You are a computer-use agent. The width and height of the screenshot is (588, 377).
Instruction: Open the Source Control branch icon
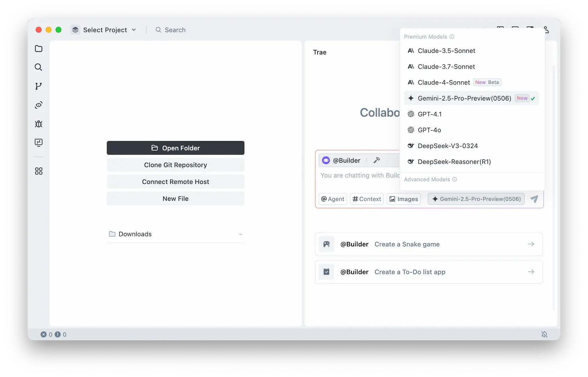coord(38,86)
